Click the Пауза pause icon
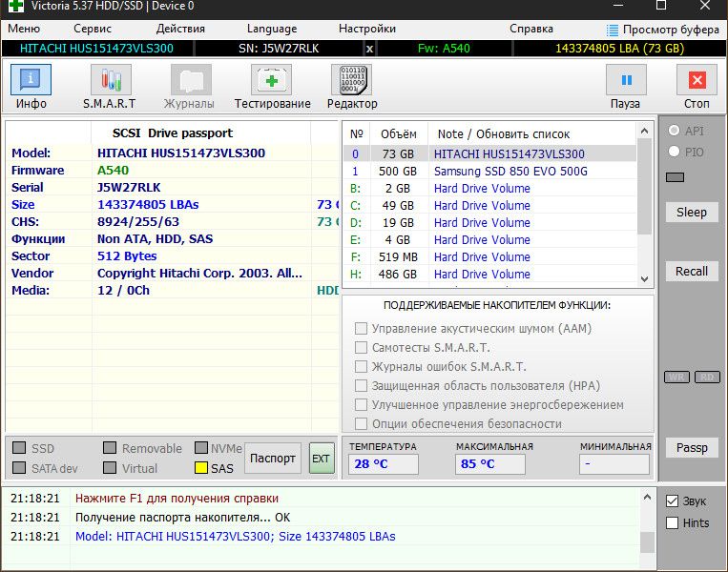Screen dimensions: 728x572 pyautogui.click(x=626, y=80)
